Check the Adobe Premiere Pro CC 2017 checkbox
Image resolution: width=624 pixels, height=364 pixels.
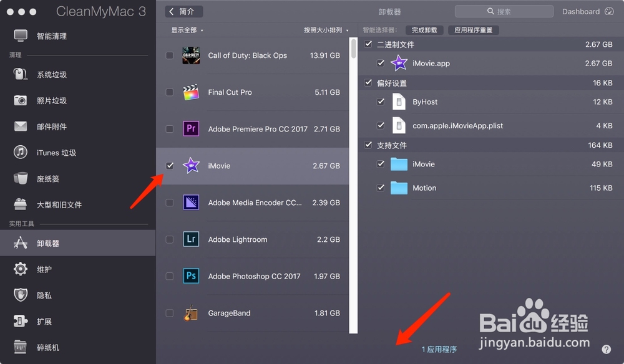(x=170, y=129)
